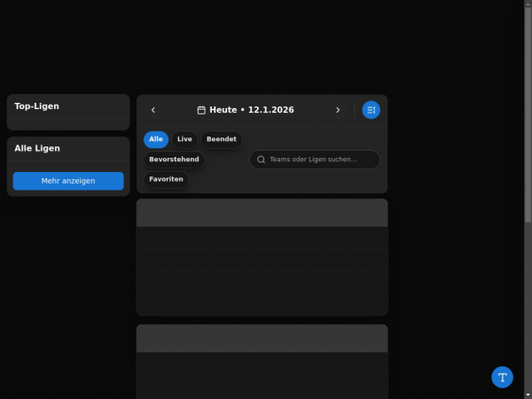Click the second loading league card header
Screen dimensions: 532x399
262,339
